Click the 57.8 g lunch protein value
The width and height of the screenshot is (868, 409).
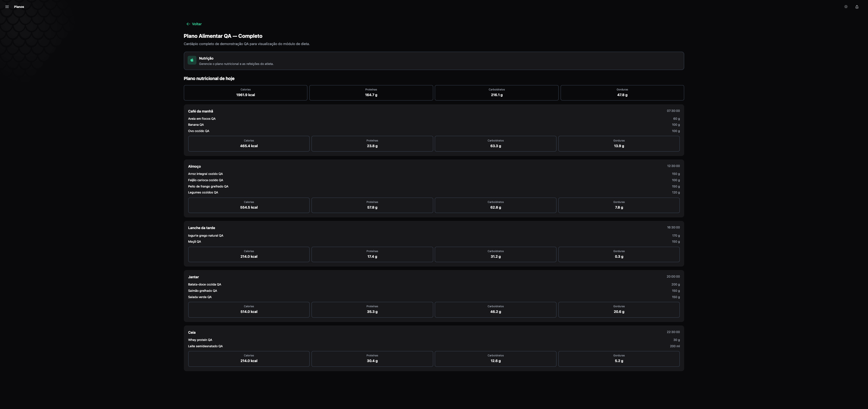point(372,207)
